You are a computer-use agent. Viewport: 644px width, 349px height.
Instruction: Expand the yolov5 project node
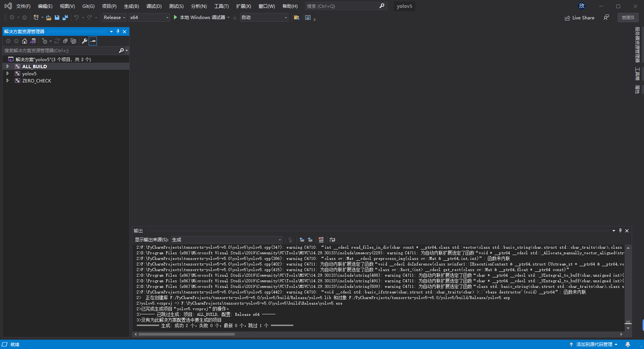(x=7, y=73)
